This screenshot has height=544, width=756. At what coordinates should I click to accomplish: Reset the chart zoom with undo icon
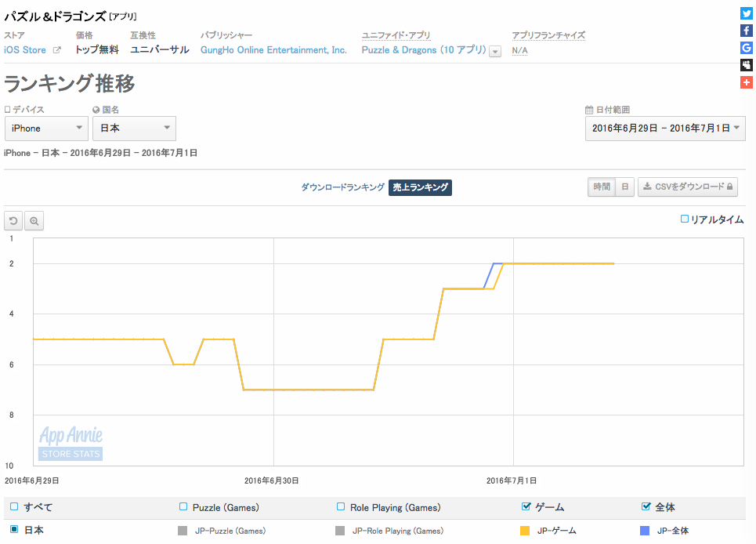13,221
